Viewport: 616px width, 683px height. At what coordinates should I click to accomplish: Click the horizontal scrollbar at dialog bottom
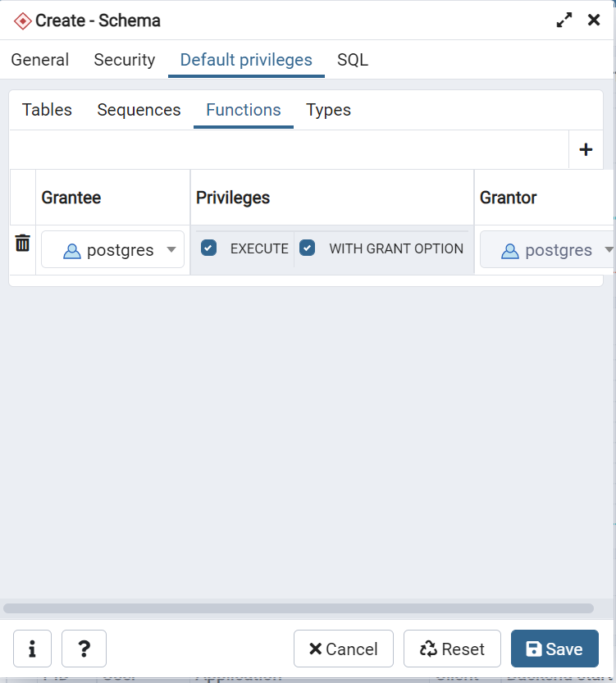click(x=299, y=608)
